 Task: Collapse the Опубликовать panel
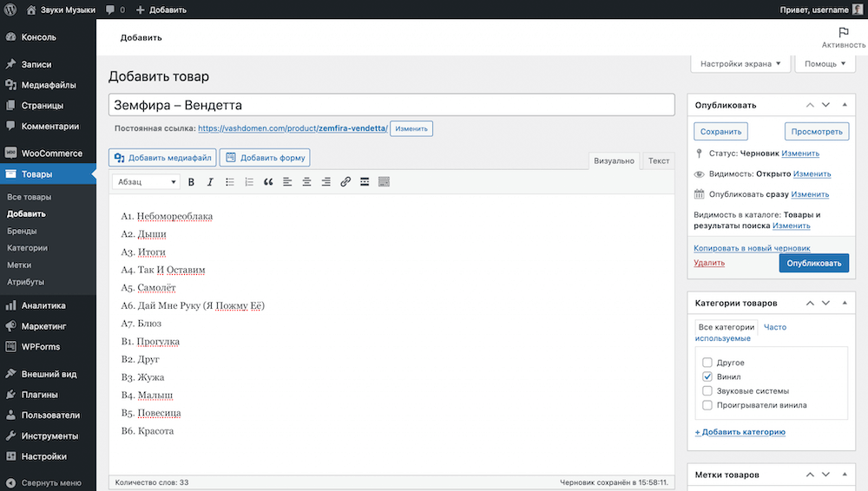(845, 105)
